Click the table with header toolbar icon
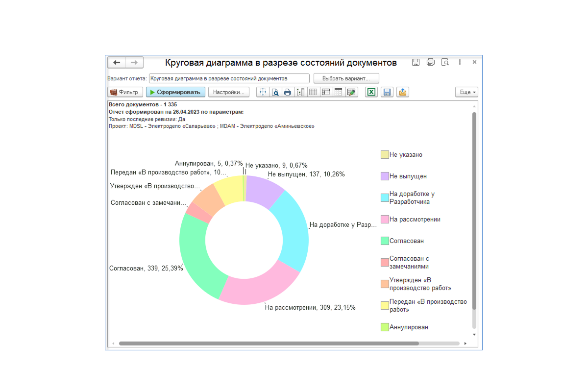Screen dimensions: 588x392 tap(326, 92)
